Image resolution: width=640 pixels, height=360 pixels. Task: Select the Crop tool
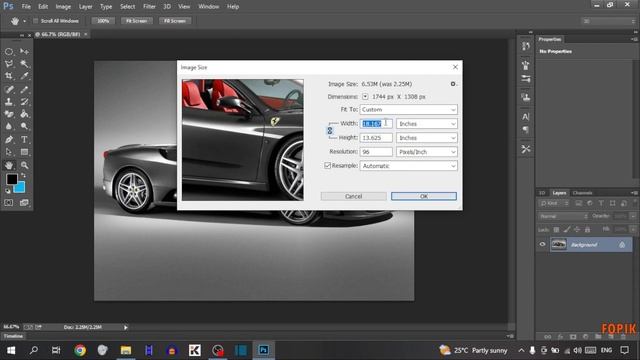pyautogui.click(x=9, y=76)
